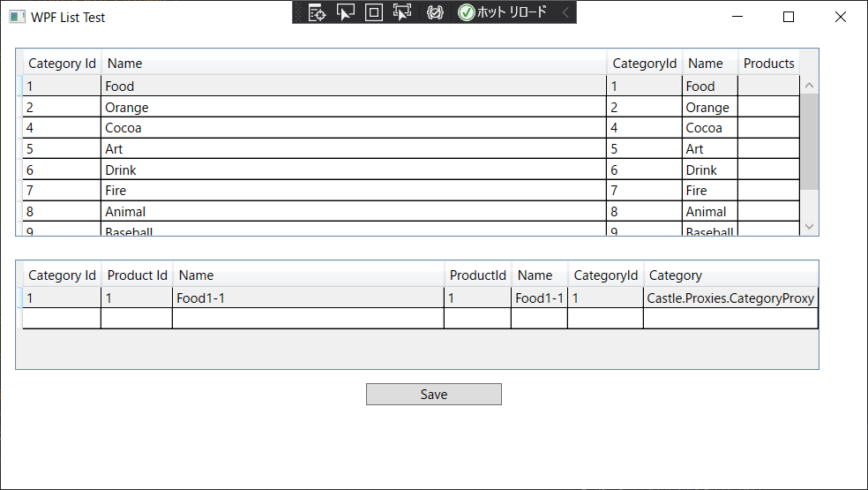Click the empty Category cell in the new row
Viewport: 868px width, 490px height.
(730, 318)
